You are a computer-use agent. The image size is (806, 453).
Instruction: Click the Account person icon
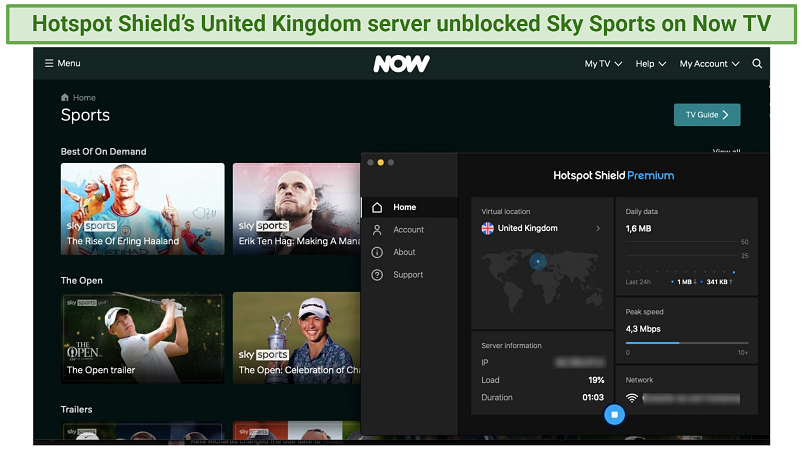click(377, 230)
